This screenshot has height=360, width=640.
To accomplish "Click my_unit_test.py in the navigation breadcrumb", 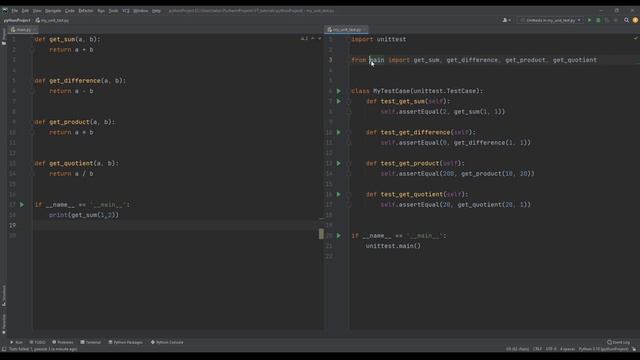I will (52, 20).
